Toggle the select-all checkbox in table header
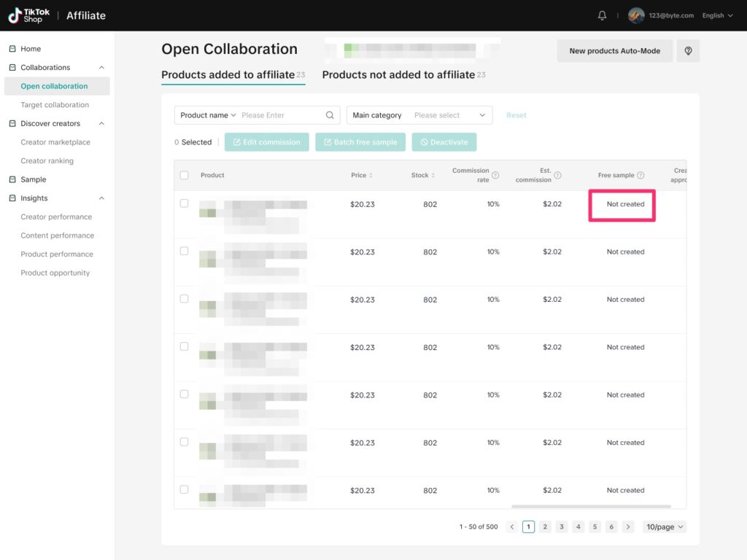Viewport: 747px width, 560px height. pyautogui.click(x=185, y=175)
